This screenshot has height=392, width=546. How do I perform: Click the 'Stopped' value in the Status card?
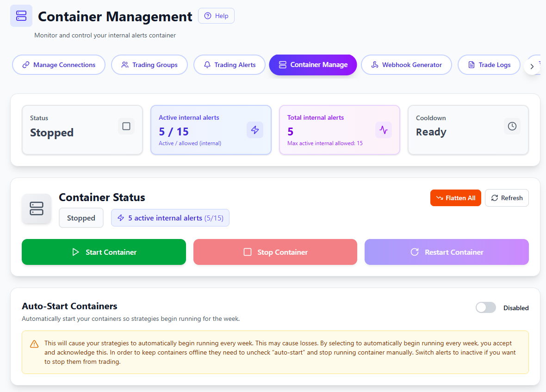click(51, 133)
